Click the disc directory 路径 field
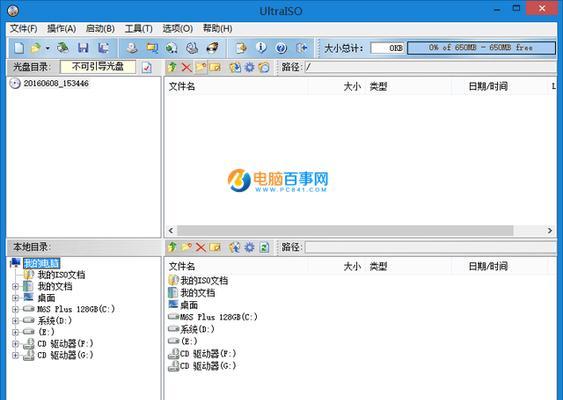The height and width of the screenshot is (400, 563). click(x=431, y=67)
